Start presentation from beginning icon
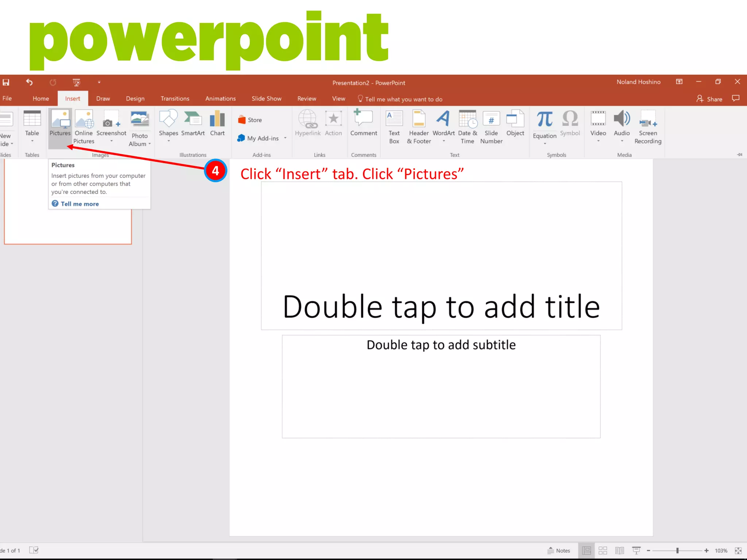The image size is (747, 560). (77, 82)
